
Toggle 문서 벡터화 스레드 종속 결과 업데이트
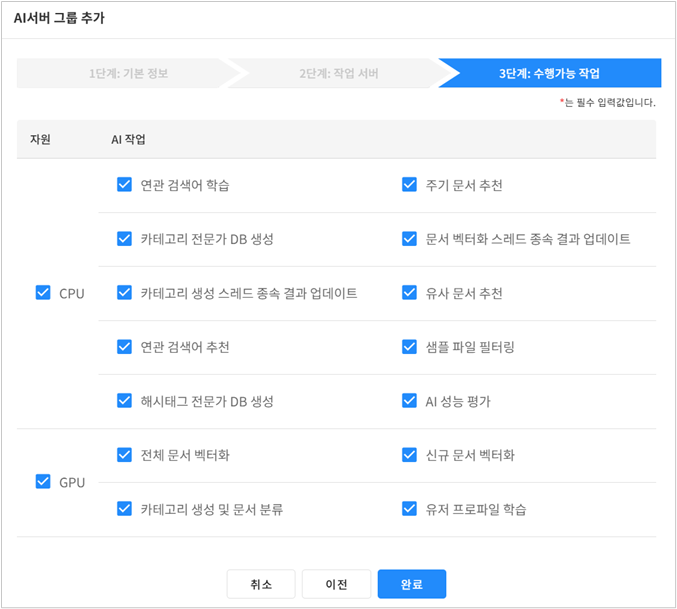pos(409,239)
